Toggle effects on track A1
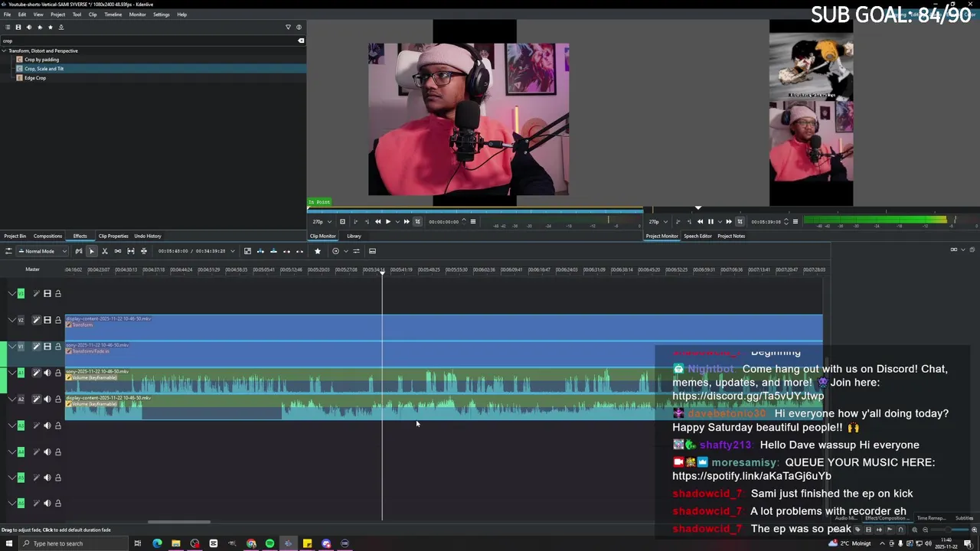The width and height of the screenshot is (980, 551). tap(36, 373)
